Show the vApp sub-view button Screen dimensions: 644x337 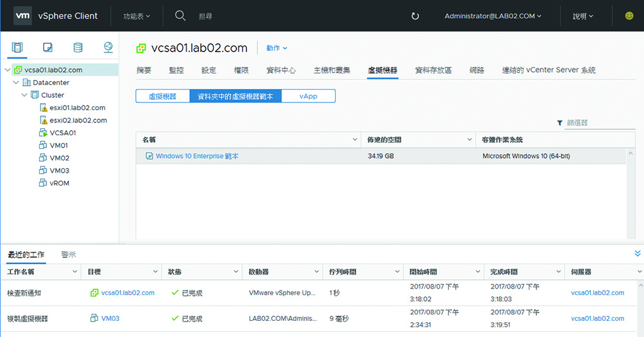point(308,96)
